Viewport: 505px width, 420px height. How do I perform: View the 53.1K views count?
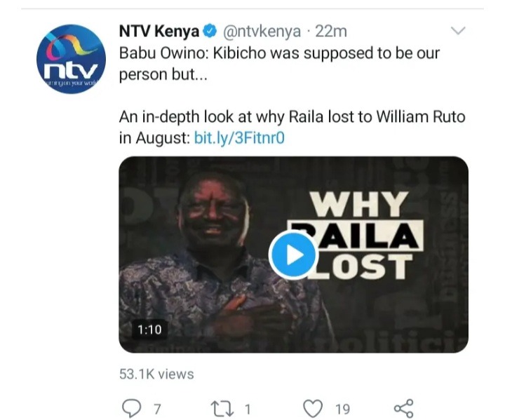tap(156, 374)
